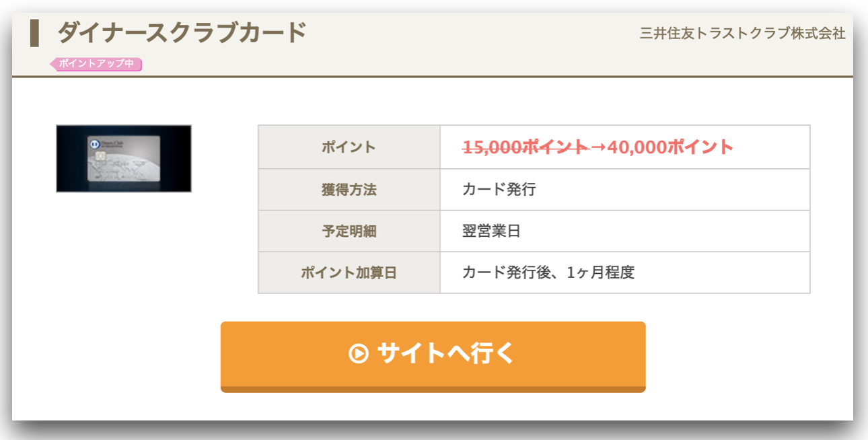Select the ポイント row header cell
This screenshot has height=440, width=868.
click(349, 147)
